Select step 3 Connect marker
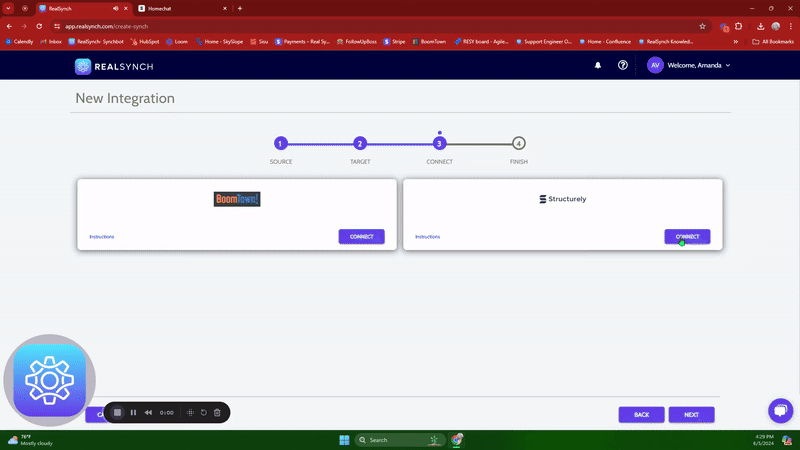The height and width of the screenshot is (450, 800). 439,143
